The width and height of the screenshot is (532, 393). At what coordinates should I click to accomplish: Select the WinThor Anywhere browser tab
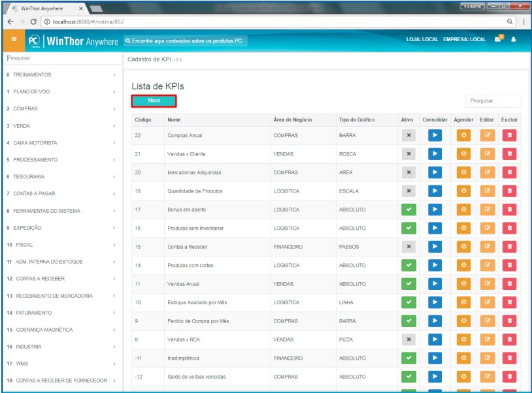46,8
